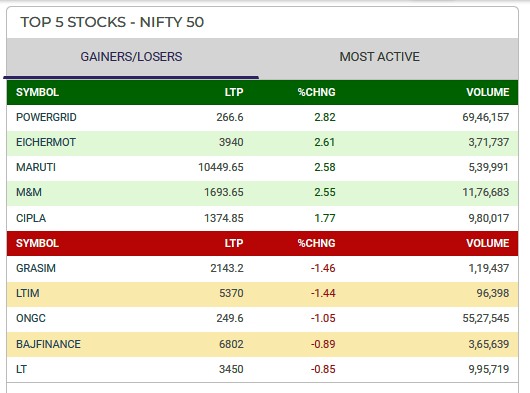Screen dimensions: 530x393
Task: Click the POWERGRID symbol
Action: [46, 117]
